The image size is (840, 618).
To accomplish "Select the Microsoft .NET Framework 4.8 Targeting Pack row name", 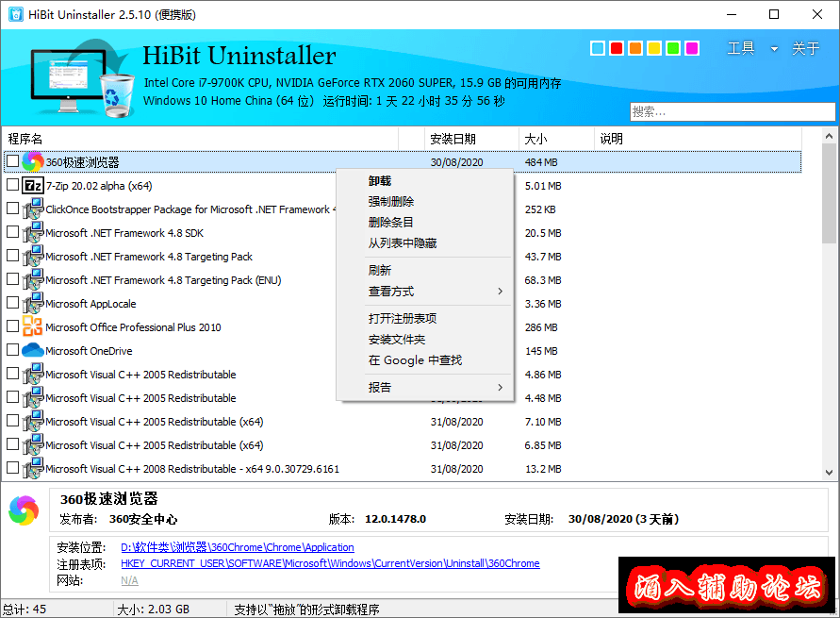I will (x=149, y=257).
